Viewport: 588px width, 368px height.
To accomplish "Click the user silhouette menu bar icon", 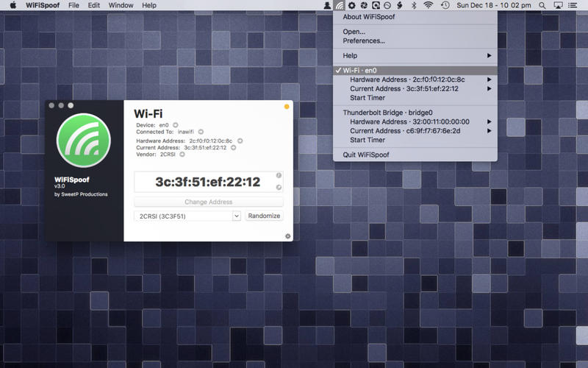I will [x=327, y=5].
